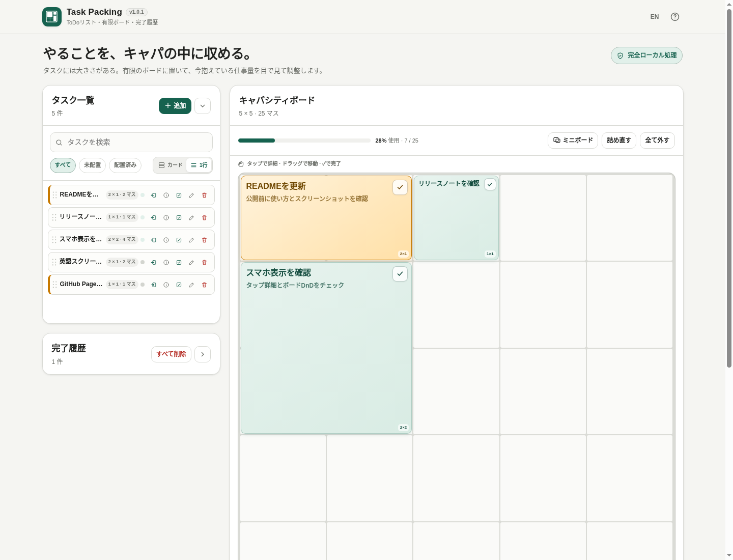Open info for the READMEを… task row

pyautogui.click(x=166, y=195)
